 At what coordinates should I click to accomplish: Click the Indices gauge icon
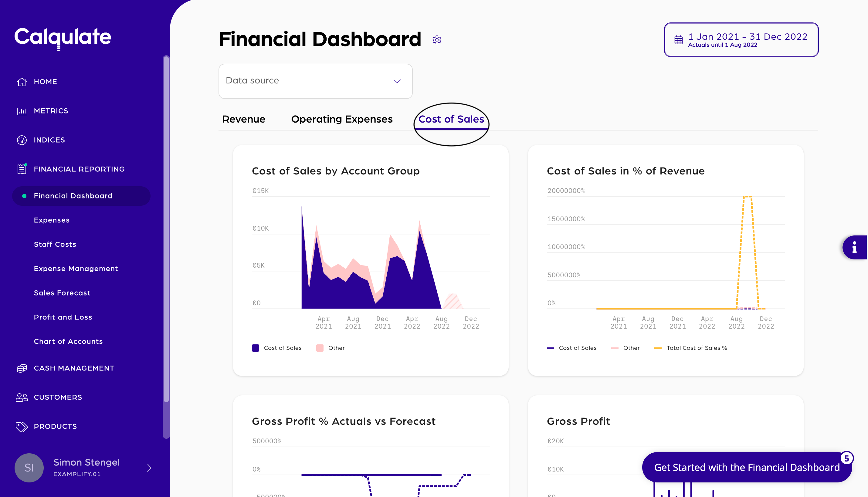click(22, 140)
